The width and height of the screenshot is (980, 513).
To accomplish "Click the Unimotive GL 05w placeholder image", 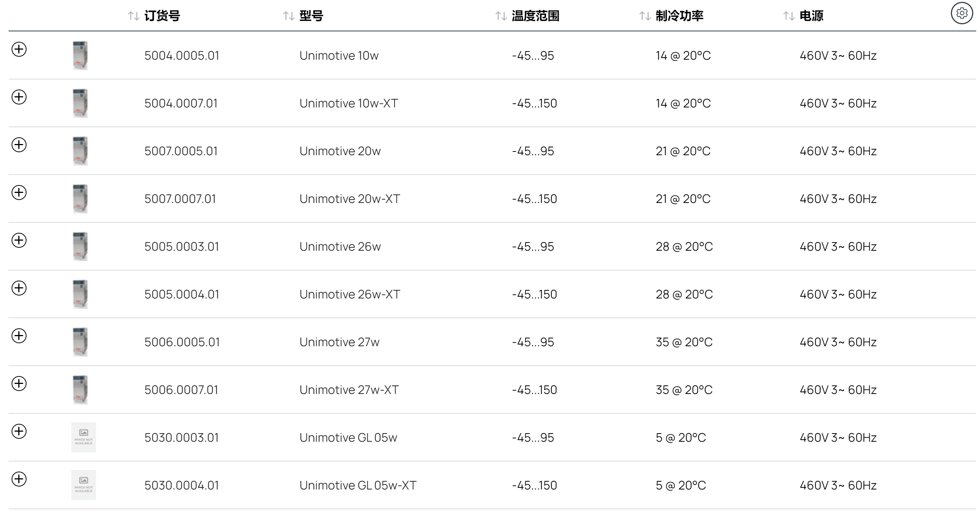I will 83,437.
